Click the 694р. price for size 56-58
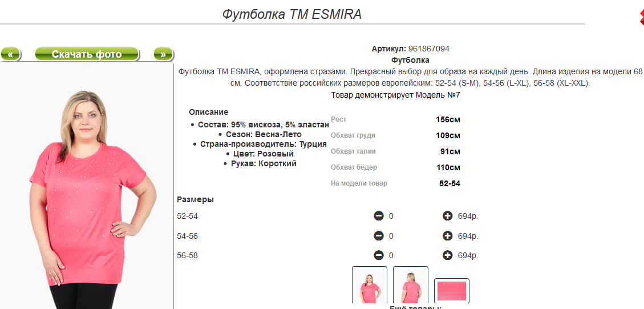 [x=468, y=255]
